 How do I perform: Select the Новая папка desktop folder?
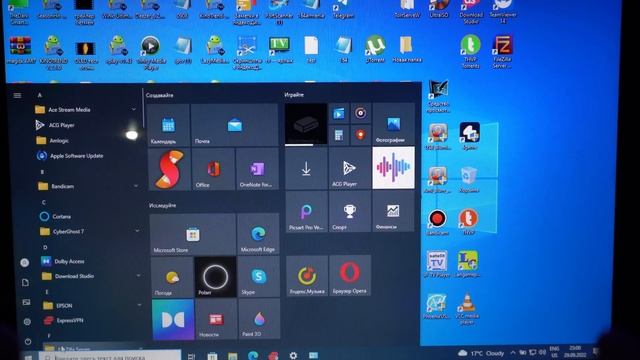[x=407, y=49]
